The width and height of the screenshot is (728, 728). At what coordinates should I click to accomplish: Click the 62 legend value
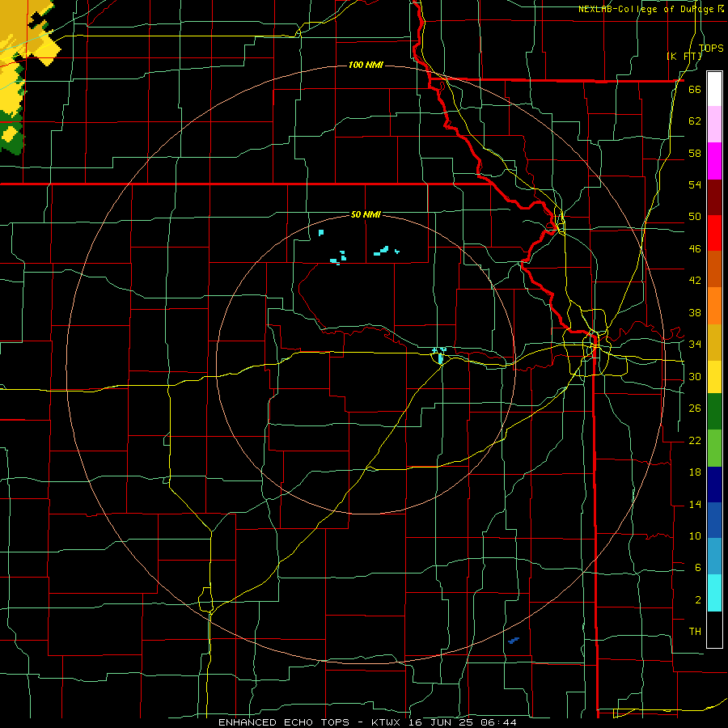click(695, 121)
